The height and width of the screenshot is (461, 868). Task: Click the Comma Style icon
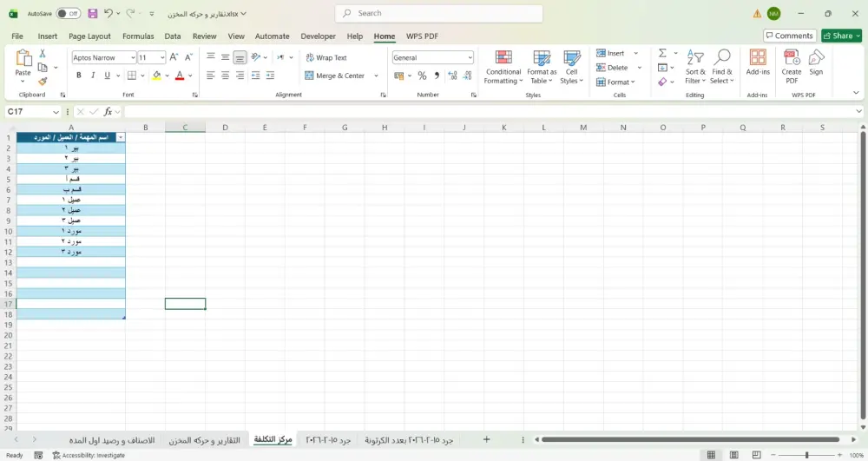pos(437,76)
